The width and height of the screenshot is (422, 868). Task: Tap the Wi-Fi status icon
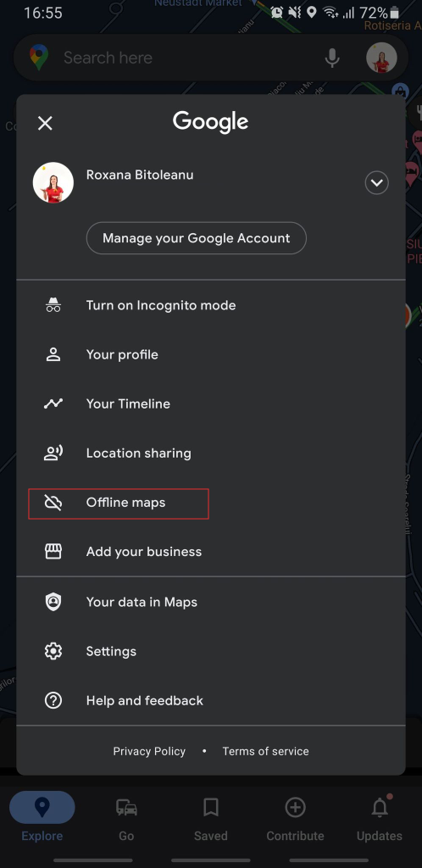pos(330,12)
